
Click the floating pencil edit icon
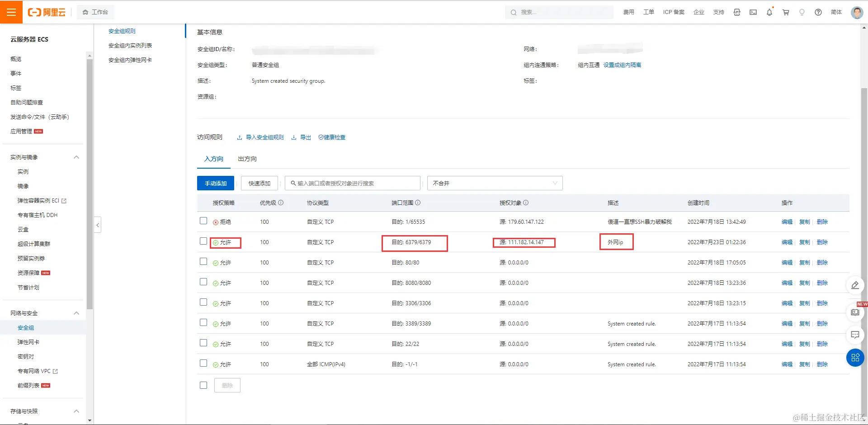pos(855,285)
